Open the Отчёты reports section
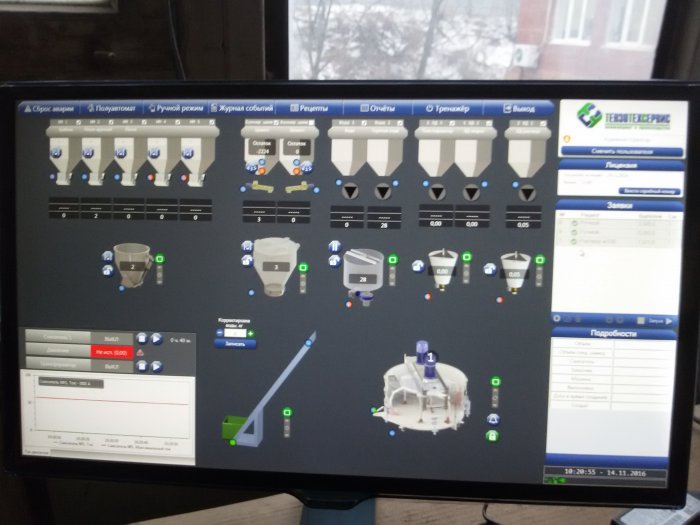 click(378, 108)
